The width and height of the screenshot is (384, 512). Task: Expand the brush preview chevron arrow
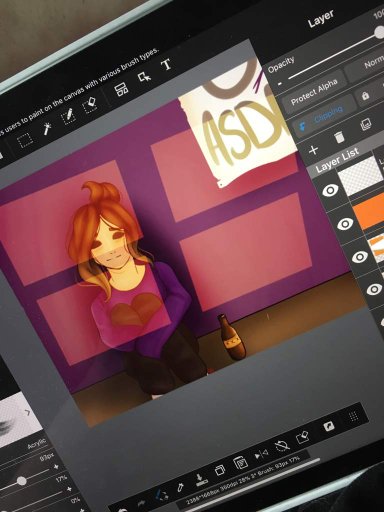click(x=28, y=413)
